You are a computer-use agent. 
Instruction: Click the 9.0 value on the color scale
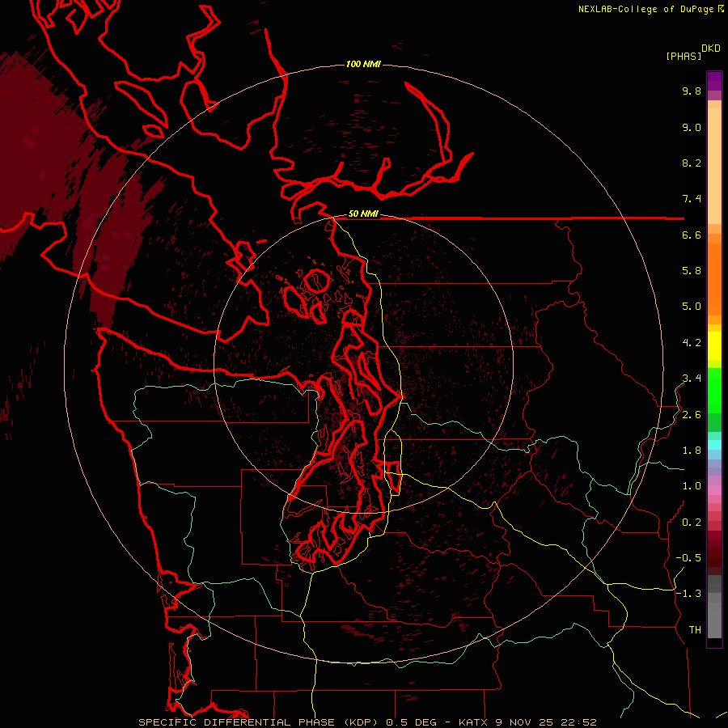point(692,127)
